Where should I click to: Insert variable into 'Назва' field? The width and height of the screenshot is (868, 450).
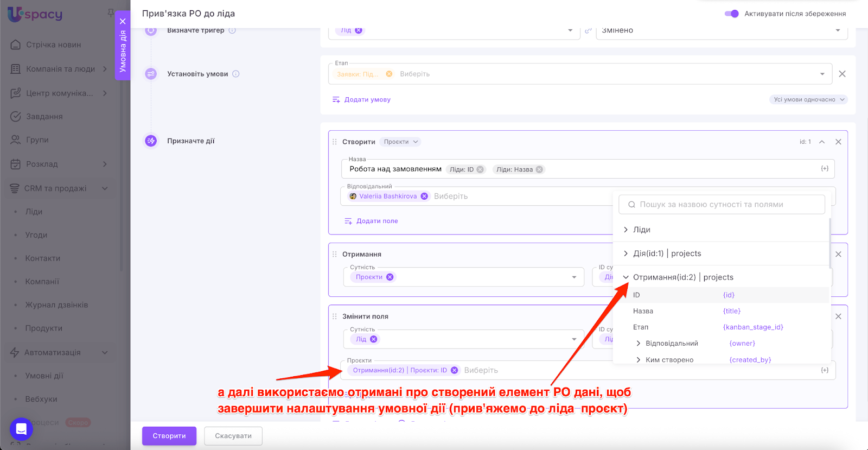coord(825,169)
